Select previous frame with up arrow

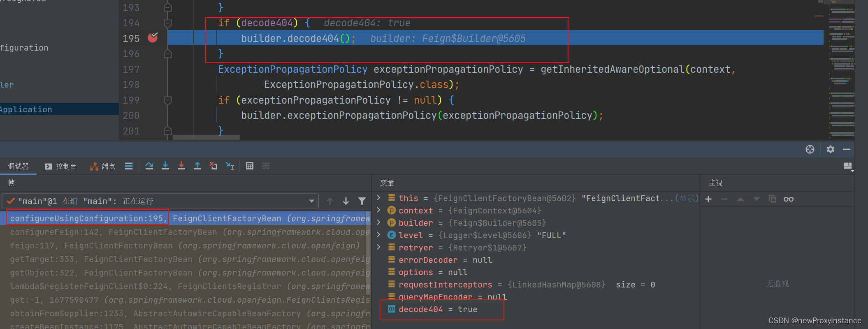[330, 201]
